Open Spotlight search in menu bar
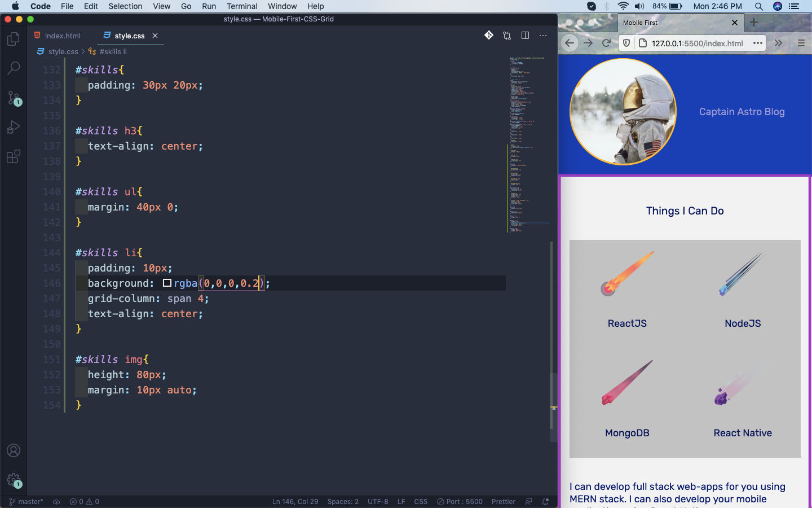The height and width of the screenshot is (508, 812). pos(758,6)
